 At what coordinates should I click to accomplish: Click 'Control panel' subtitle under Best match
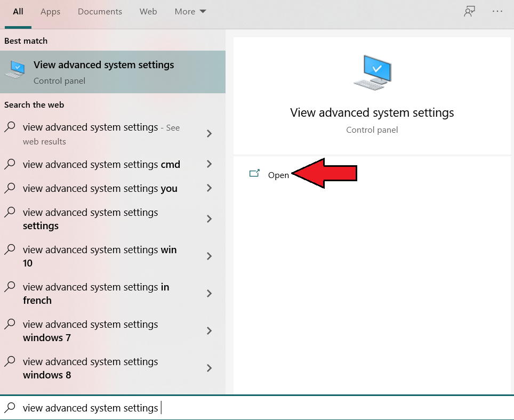(x=59, y=81)
